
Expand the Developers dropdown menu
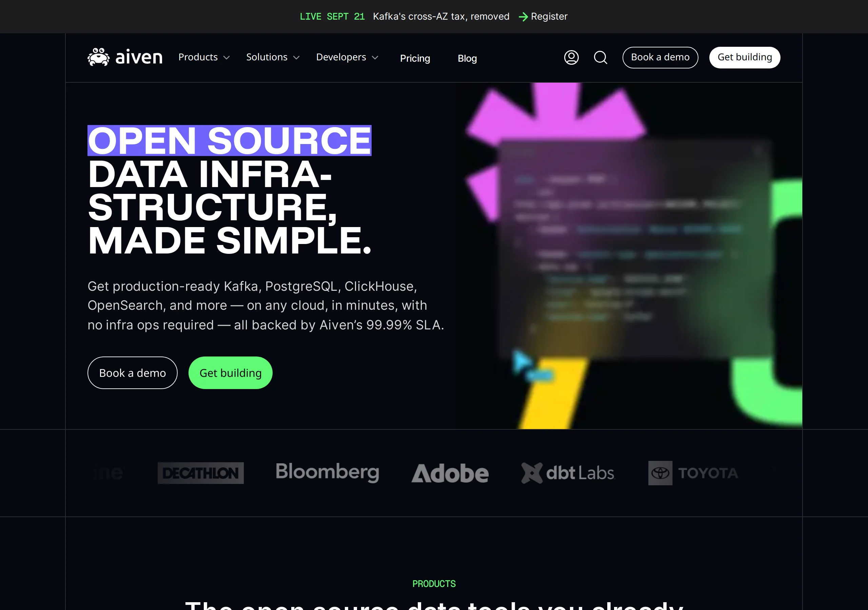[x=347, y=58]
